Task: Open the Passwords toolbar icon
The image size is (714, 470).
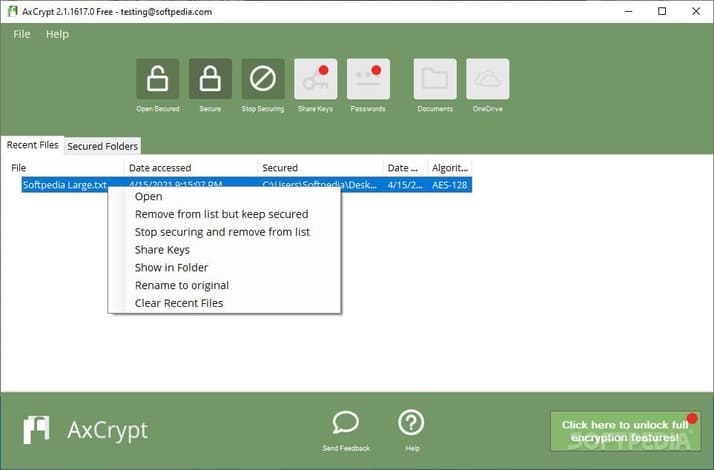Action: 368,79
